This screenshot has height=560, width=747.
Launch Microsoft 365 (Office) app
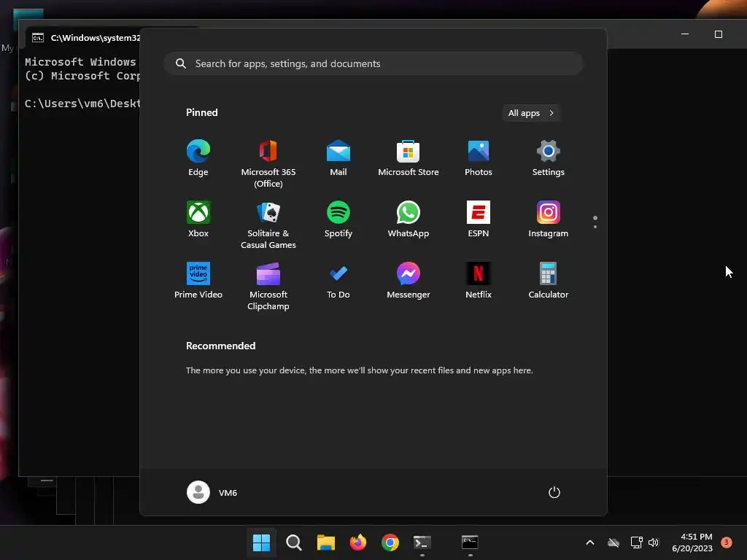(268, 164)
